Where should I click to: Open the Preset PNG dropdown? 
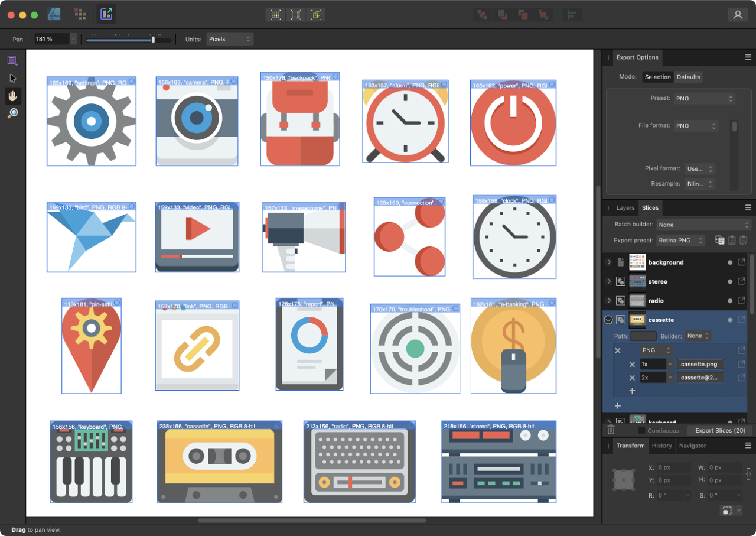click(x=705, y=99)
